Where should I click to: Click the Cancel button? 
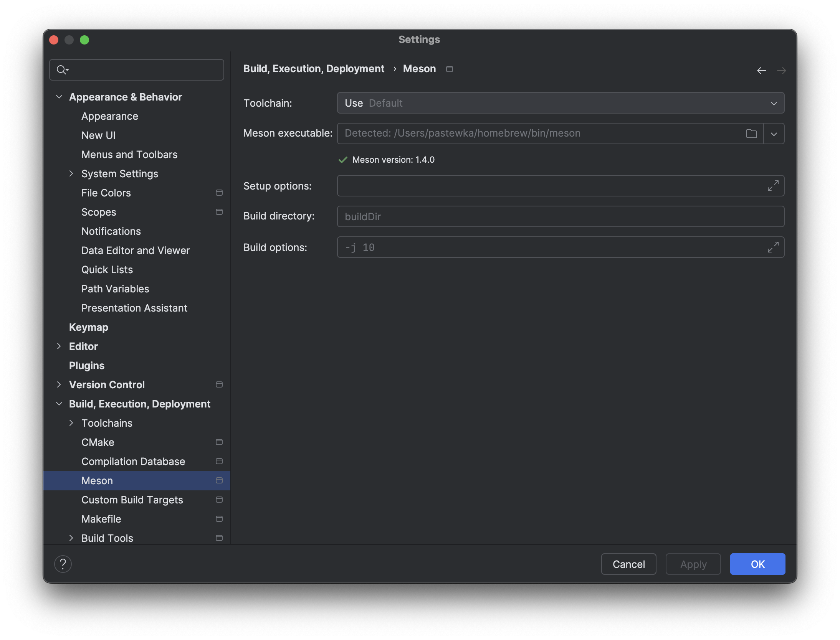[629, 564]
